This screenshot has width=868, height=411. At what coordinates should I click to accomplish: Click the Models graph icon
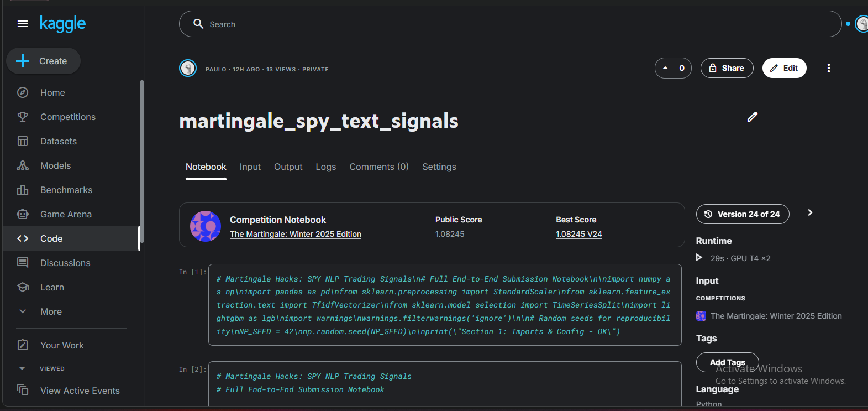23,165
